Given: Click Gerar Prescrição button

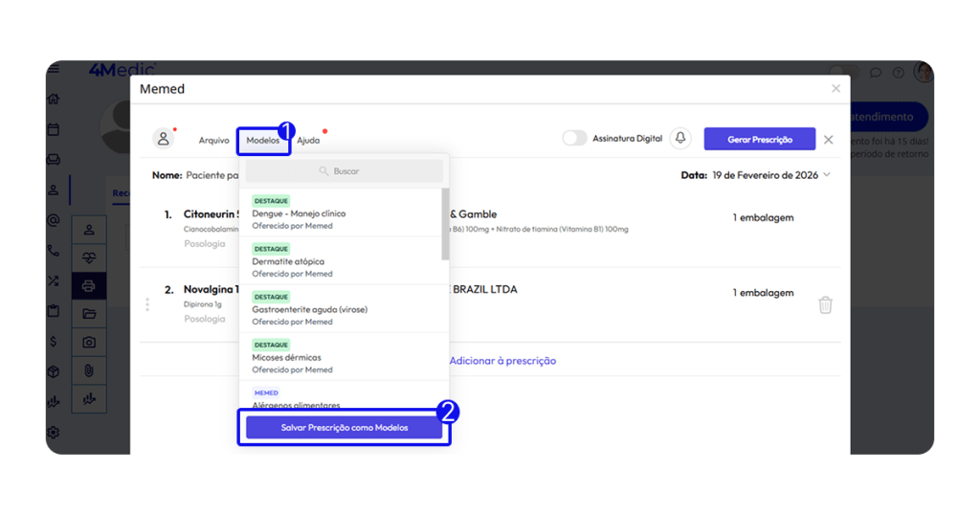Looking at the screenshot, I should coord(759,139).
